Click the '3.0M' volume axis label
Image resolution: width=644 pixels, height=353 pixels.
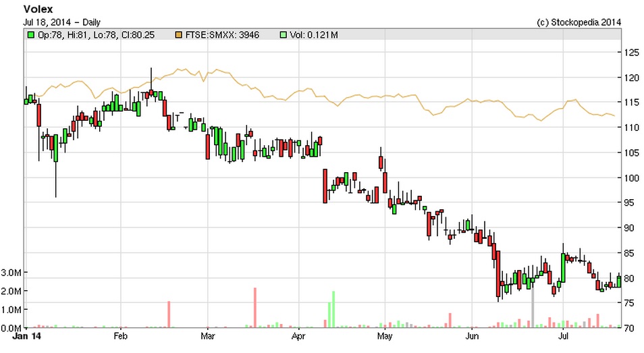coord(11,273)
